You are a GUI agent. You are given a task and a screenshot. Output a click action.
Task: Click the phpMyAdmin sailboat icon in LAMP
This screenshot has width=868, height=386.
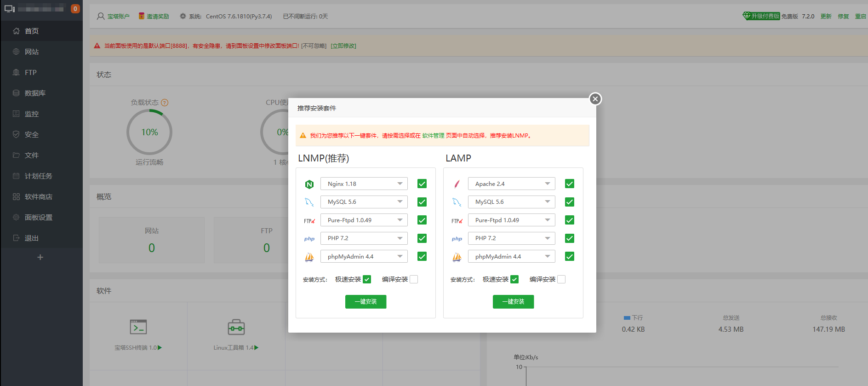coord(457,257)
